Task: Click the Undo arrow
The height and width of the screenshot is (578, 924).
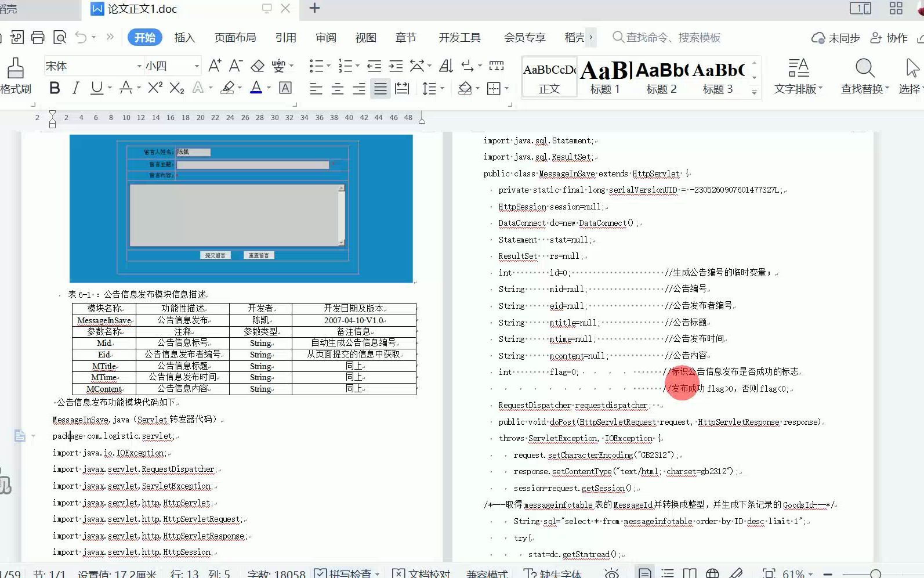Action: (x=81, y=38)
